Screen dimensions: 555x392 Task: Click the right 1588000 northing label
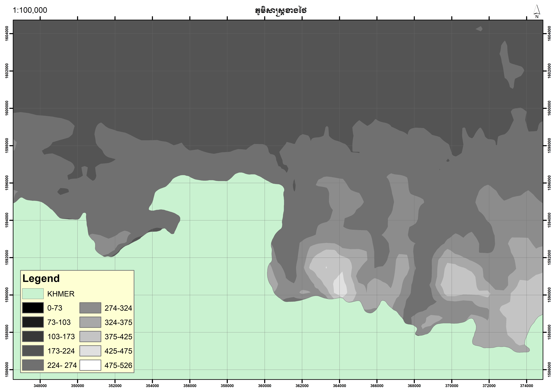pos(549,332)
